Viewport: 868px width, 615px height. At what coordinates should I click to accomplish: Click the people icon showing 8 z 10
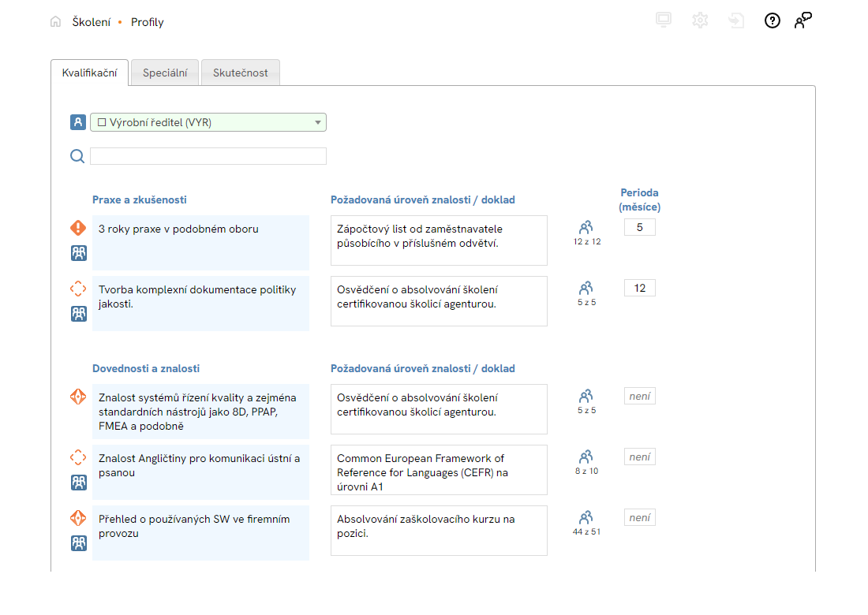[x=586, y=457]
